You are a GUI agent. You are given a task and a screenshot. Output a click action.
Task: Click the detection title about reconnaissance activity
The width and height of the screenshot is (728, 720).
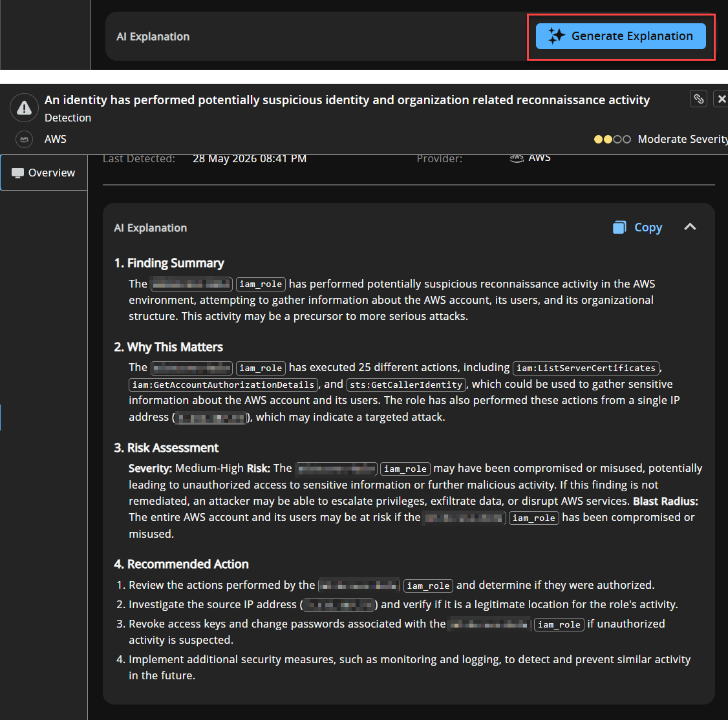coord(347,100)
